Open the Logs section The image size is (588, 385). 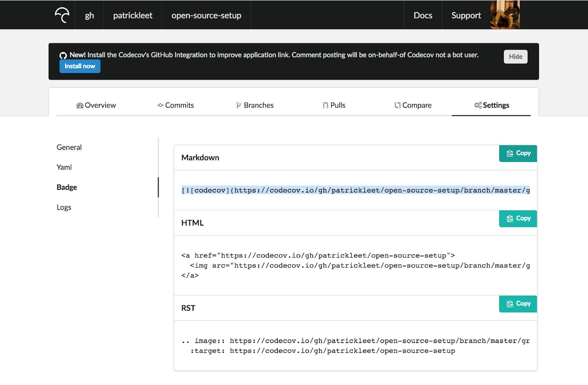pos(64,207)
